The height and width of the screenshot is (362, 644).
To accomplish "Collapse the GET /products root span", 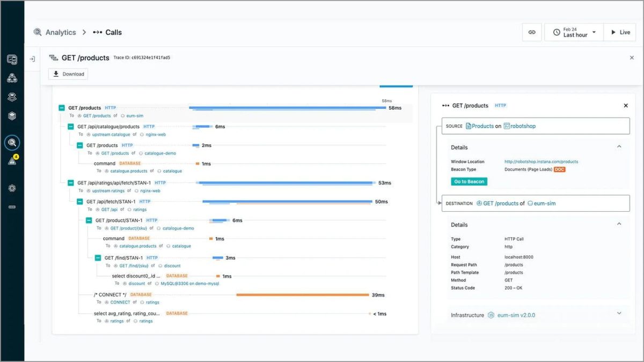I will pos(62,107).
